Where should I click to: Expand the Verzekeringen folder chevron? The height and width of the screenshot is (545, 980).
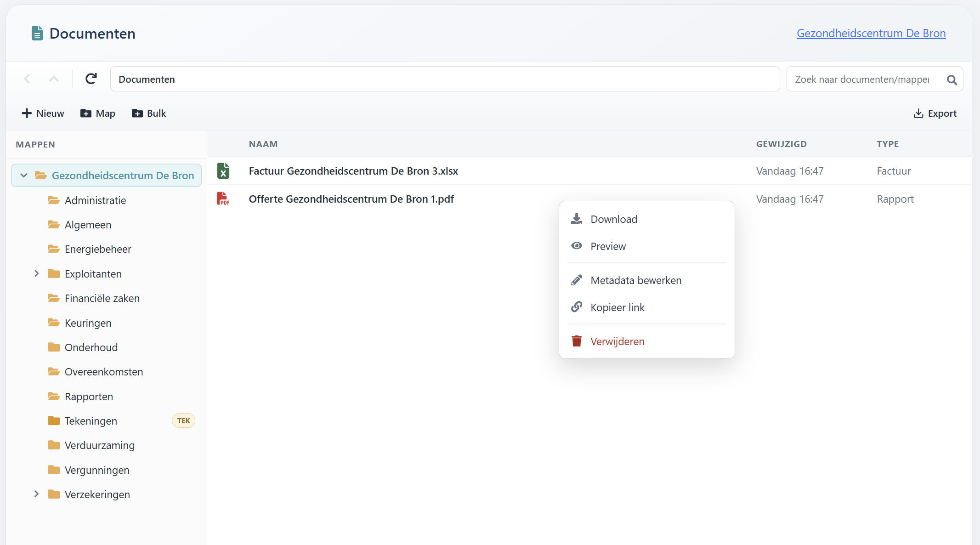36,494
